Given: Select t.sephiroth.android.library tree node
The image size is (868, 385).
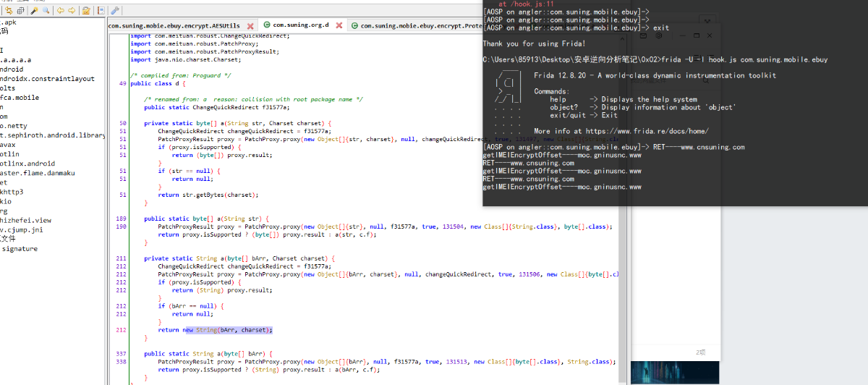Looking at the screenshot, I should pyautogui.click(x=53, y=135).
